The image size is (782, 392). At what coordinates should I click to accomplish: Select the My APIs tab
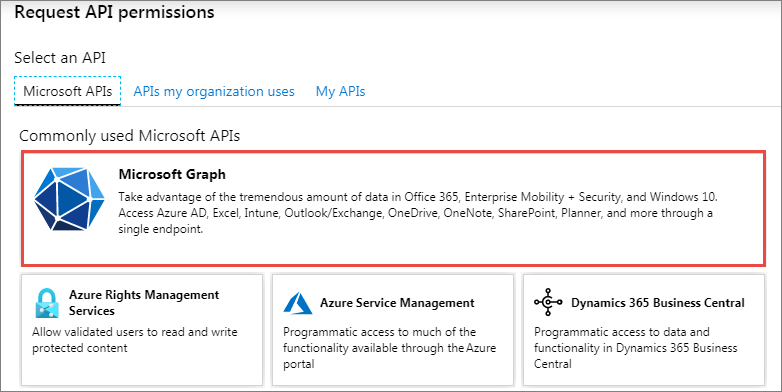341,92
